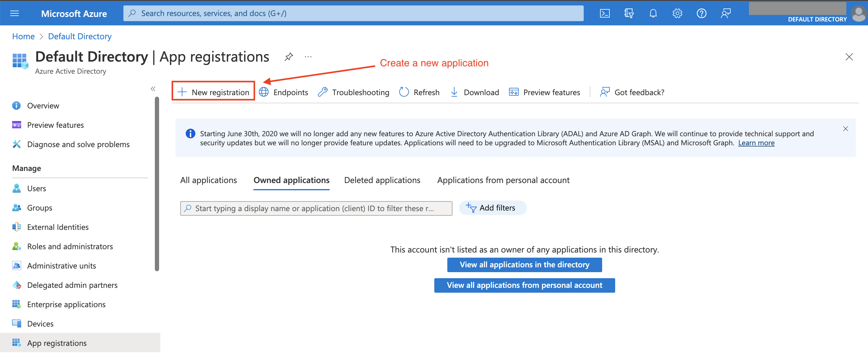Focus the application name filter box
The width and height of the screenshot is (868, 354).
(316, 209)
